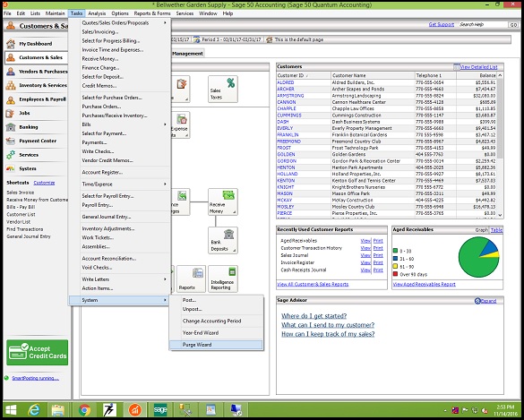524x420 pixels.
Task: Launch Internet Explorer from taskbar
Action: pyautogui.click(x=34, y=409)
